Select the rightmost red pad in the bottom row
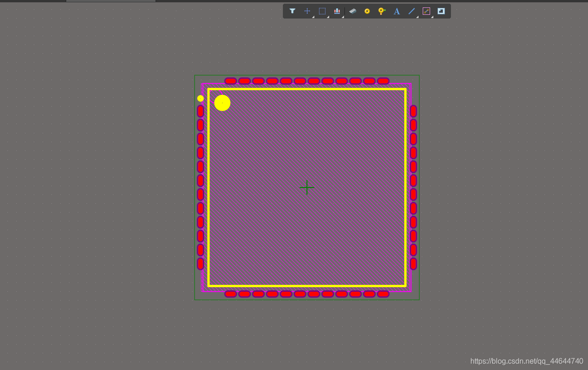 tap(383, 294)
